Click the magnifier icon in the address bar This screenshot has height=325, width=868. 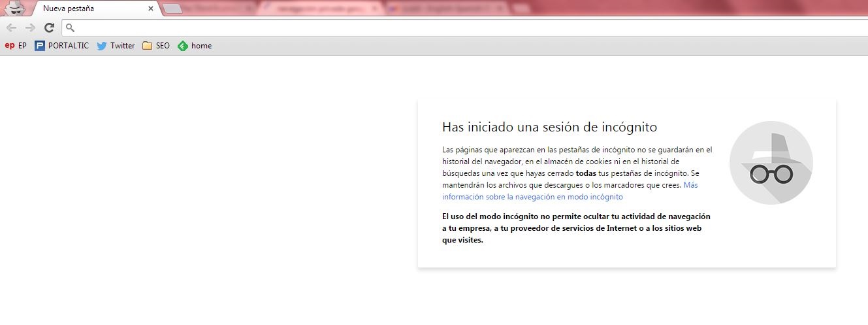click(x=71, y=28)
